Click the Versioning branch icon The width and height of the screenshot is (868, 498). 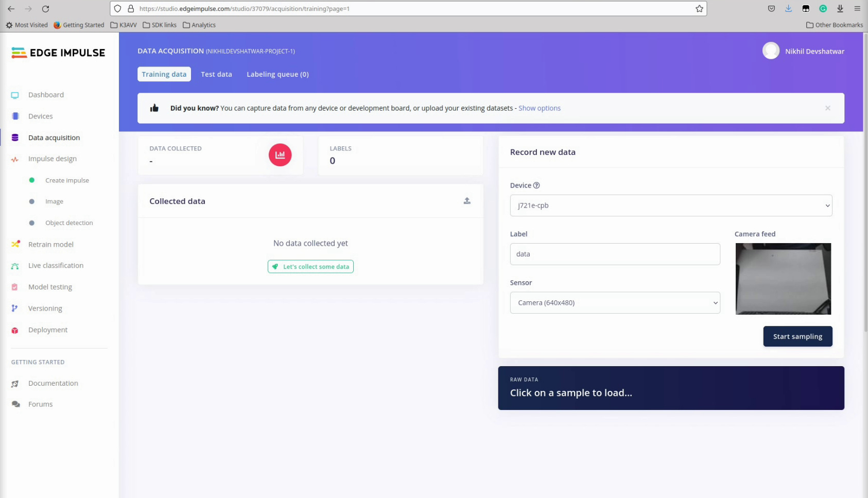(x=14, y=308)
